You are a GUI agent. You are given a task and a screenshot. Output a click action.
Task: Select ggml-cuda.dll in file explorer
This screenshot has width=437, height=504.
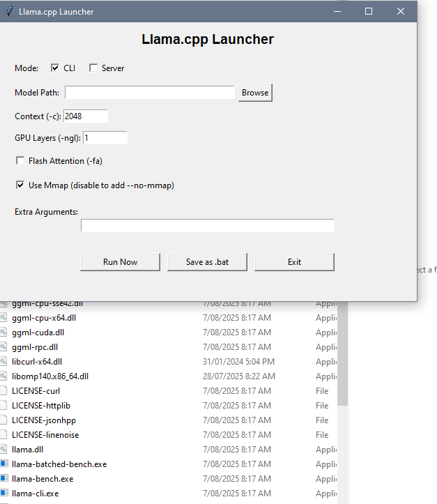coord(38,333)
